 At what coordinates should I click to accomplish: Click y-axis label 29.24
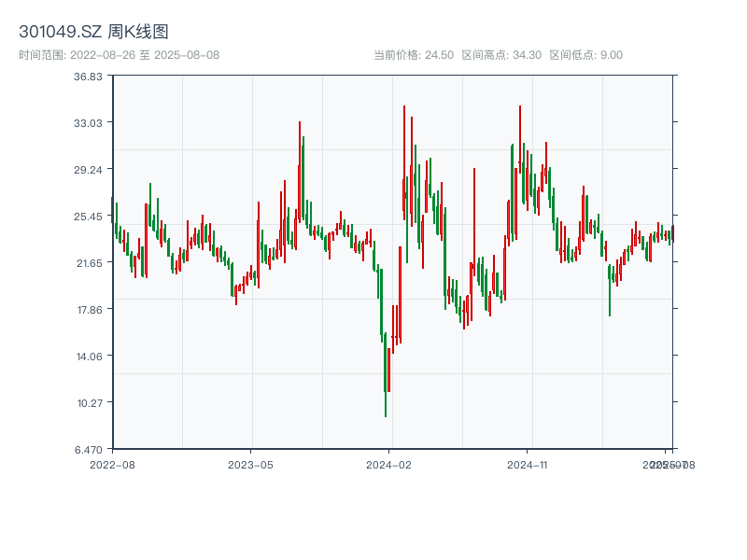click(88, 170)
